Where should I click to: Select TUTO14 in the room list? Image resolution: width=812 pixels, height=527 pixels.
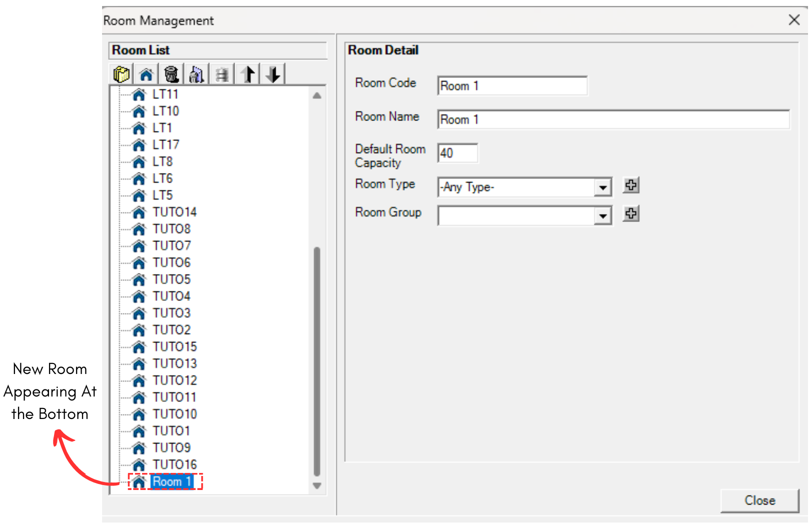175,212
